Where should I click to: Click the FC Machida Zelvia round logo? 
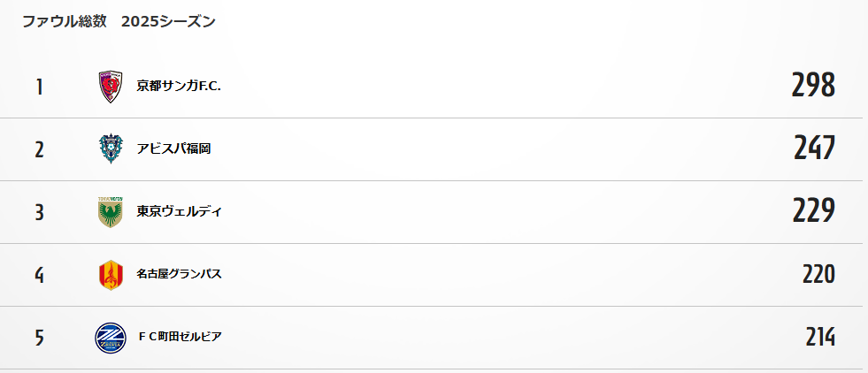(111, 338)
